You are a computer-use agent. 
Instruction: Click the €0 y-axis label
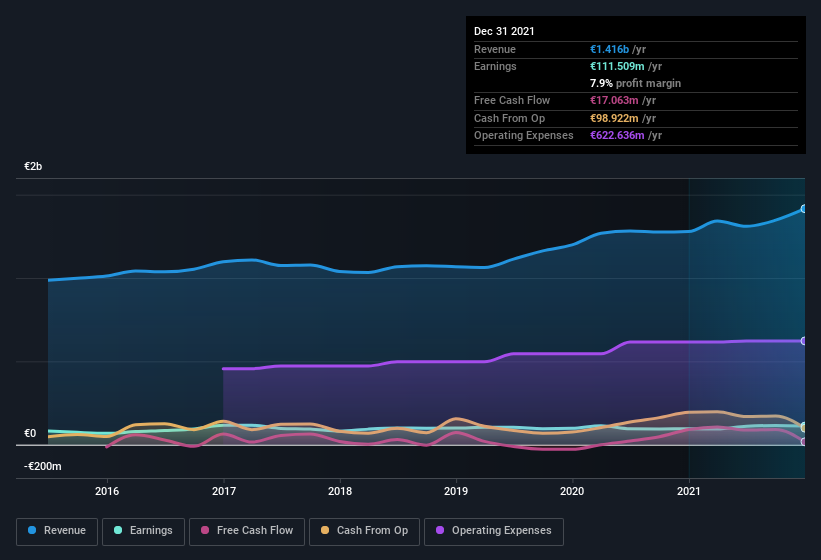[30, 433]
